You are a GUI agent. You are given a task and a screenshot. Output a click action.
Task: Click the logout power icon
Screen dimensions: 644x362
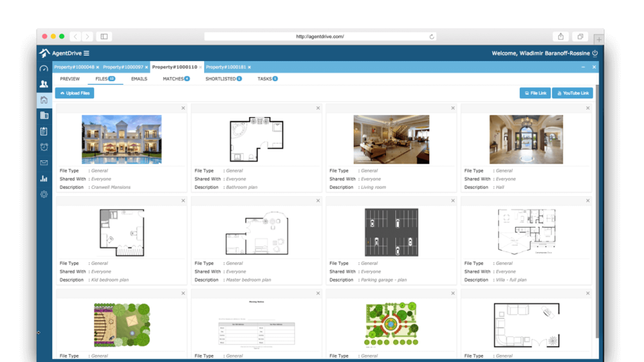(594, 53)
